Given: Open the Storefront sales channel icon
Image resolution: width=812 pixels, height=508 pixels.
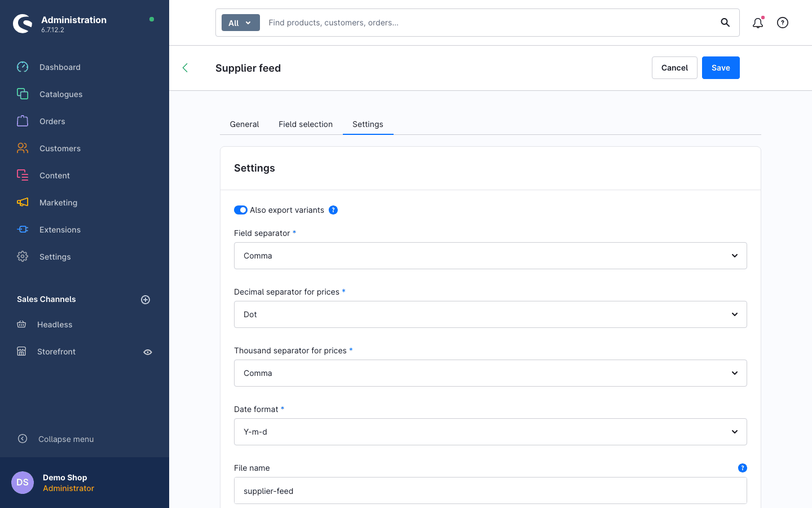Looking at the screenshot, I should click(x=21, y=352).
